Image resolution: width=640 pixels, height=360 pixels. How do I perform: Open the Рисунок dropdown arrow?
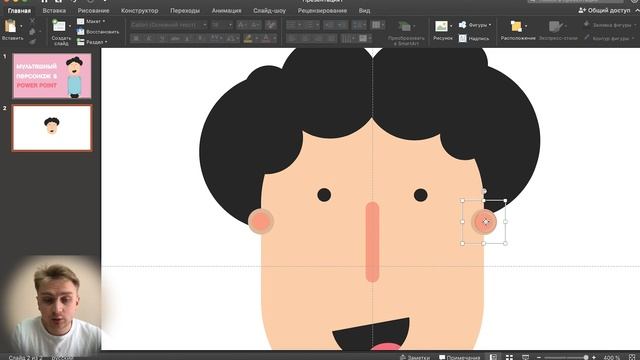click(x=451, y=27)
